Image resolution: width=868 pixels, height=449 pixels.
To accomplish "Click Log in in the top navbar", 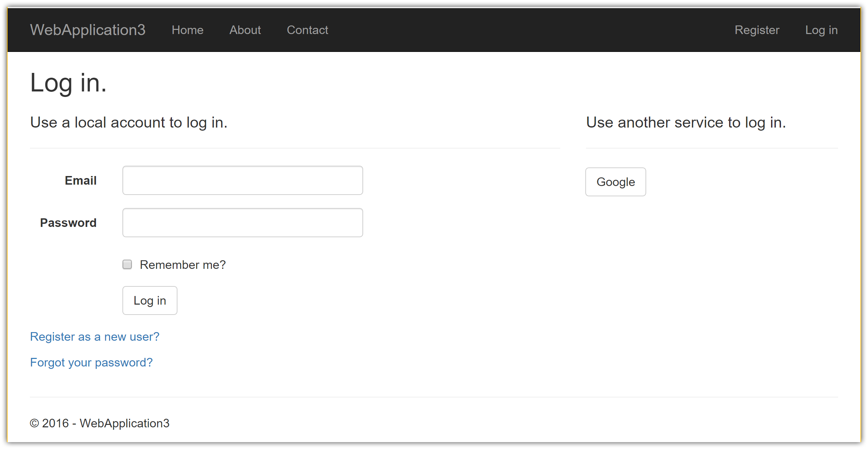I will point(821,30).
